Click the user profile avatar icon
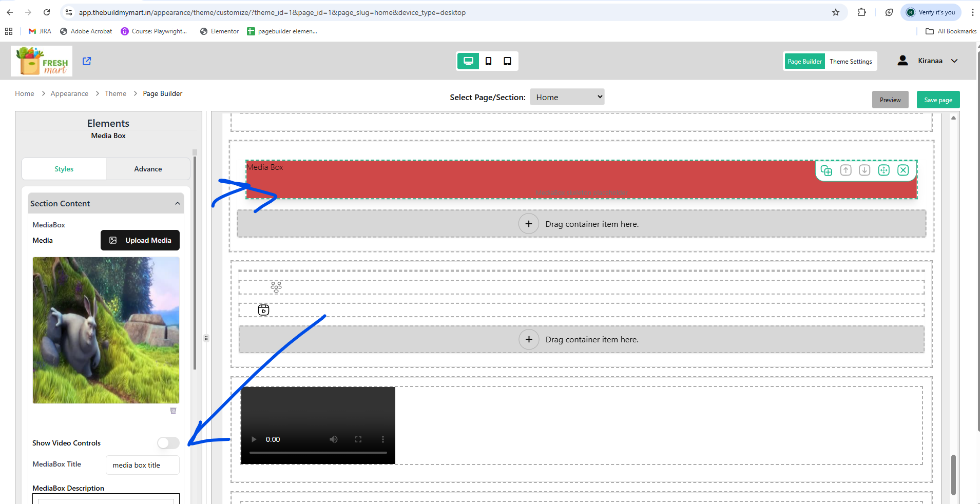Image resolution: width=980 pixels, height=504 pixels. point(902,61)
